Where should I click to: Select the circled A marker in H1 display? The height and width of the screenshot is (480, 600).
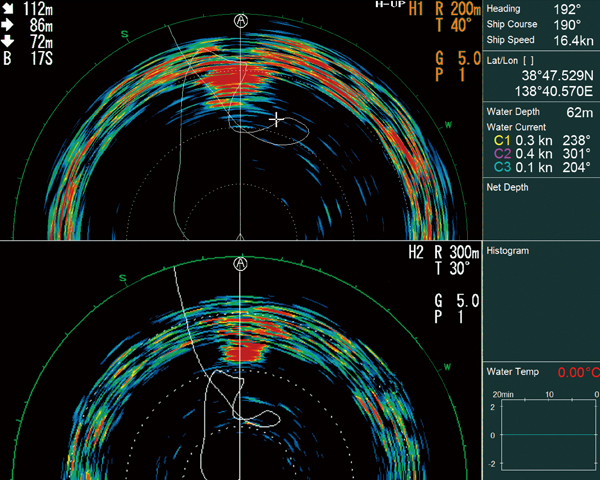pos(241,21)
